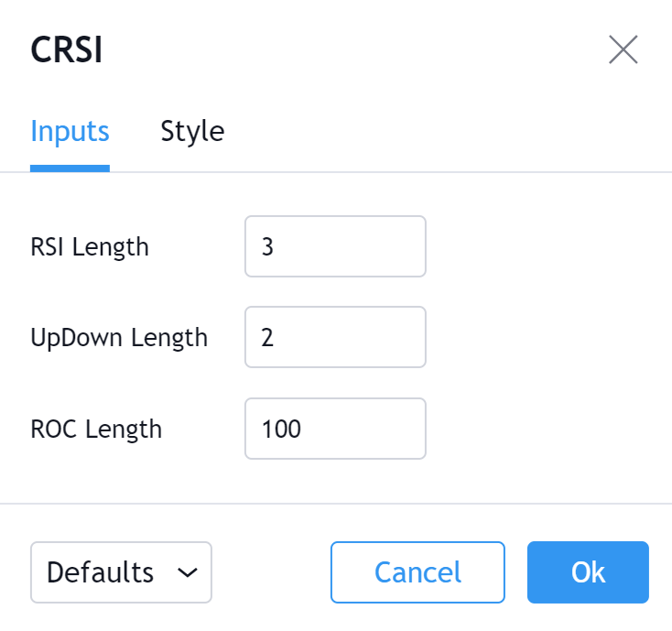Click the UpDown Length label text
The height and width of the screenshot is (631, 672).
point(119,338)
